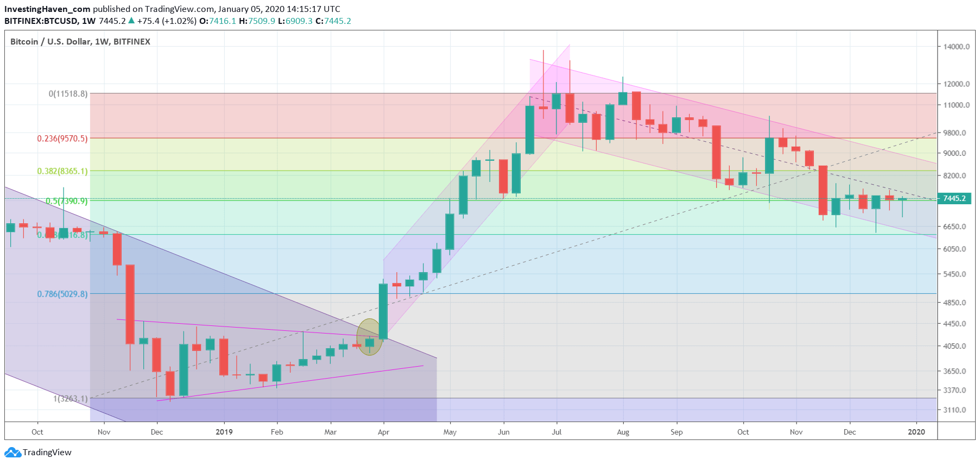Click the Fibonacci label 1(3263.1)
Image resolution: width=980 pixels, height=465 pixels.
(x=71, y=399)
